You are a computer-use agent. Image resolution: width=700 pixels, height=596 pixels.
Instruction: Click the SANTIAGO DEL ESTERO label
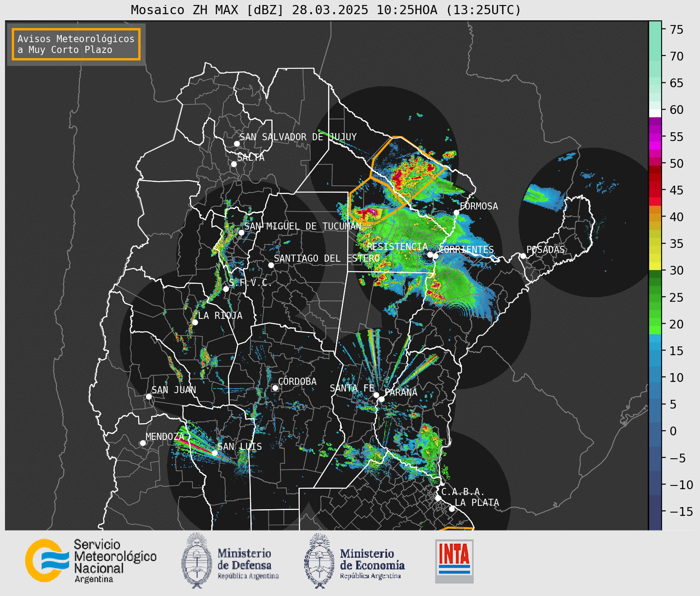[x=327, y=258]
